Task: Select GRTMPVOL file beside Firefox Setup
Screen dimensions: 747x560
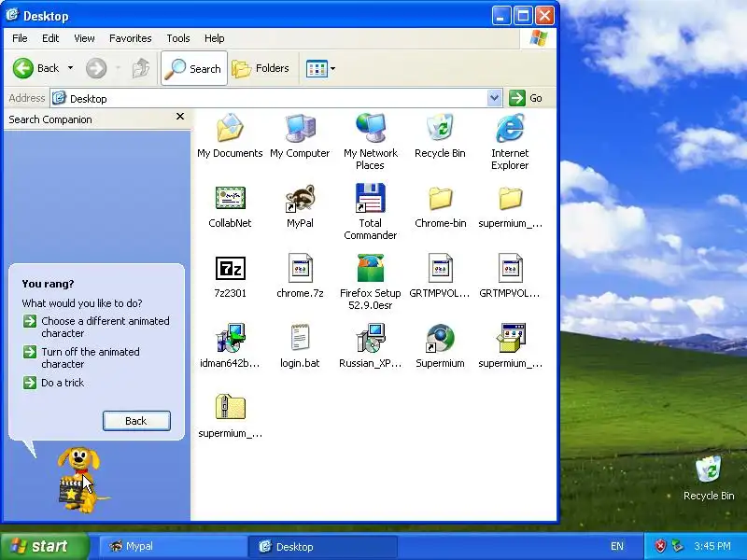Action: click(440, 268)
